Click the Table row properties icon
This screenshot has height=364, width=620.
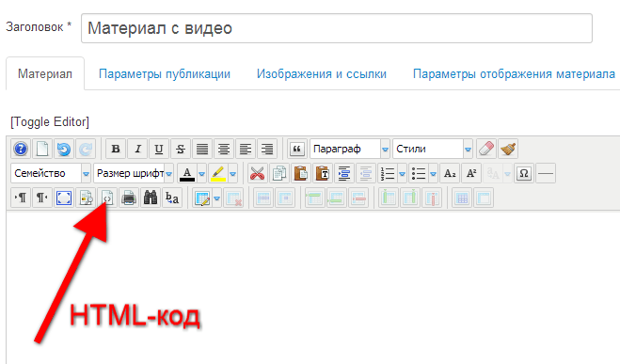coord(263,198)
